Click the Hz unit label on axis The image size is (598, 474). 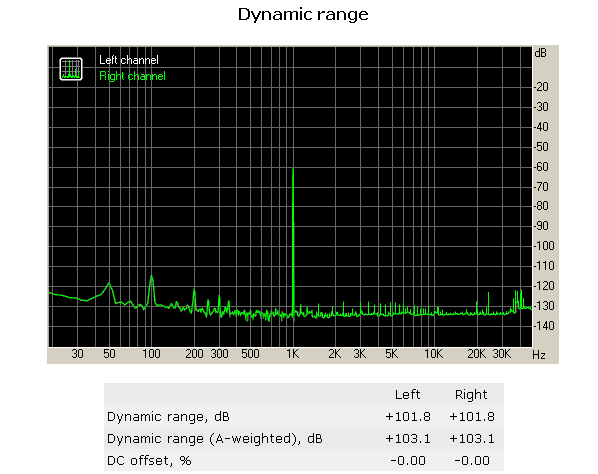pyautogui.click(x=539, y=355)
